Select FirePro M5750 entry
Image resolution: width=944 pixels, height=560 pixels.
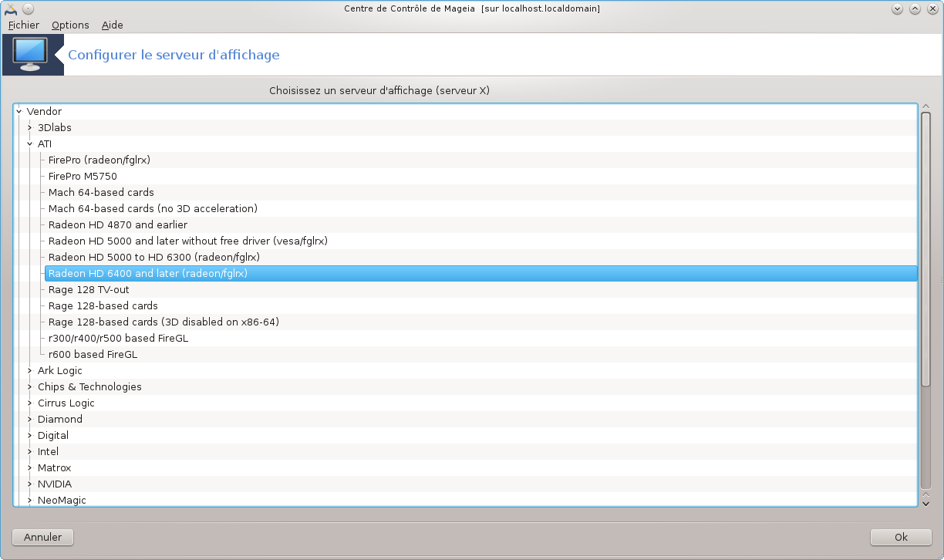click(x=83, y=177)
